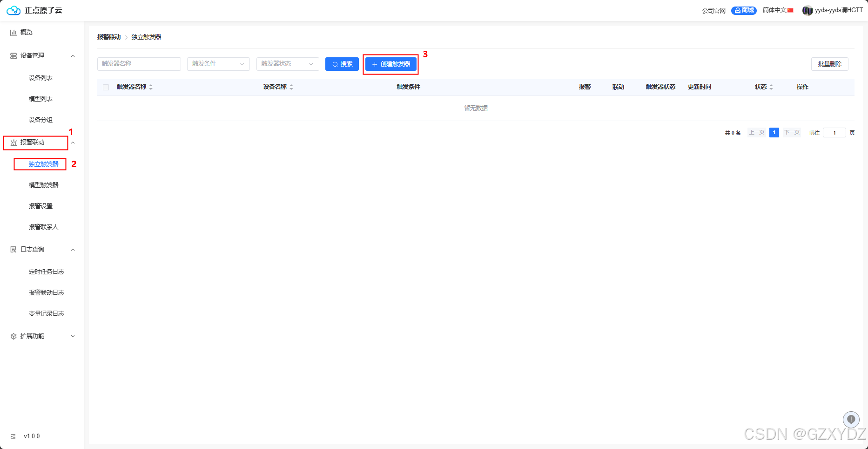868x449 pixels.
Task: Click the 创建触发器 button
Action: tap(391, 64)
